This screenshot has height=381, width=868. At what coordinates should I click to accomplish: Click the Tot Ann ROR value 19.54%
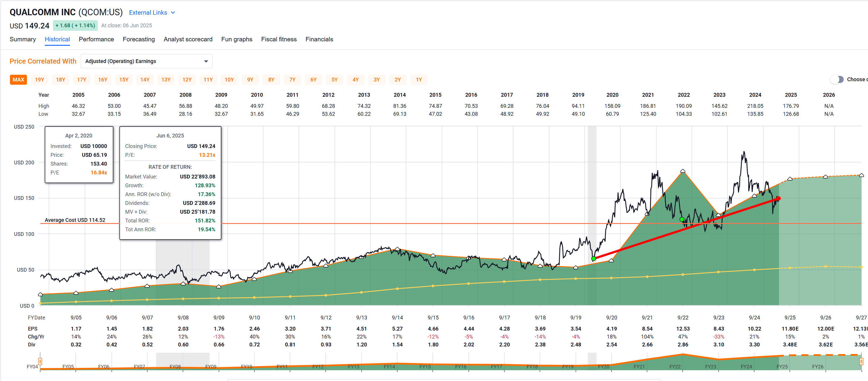pos(206,229)
